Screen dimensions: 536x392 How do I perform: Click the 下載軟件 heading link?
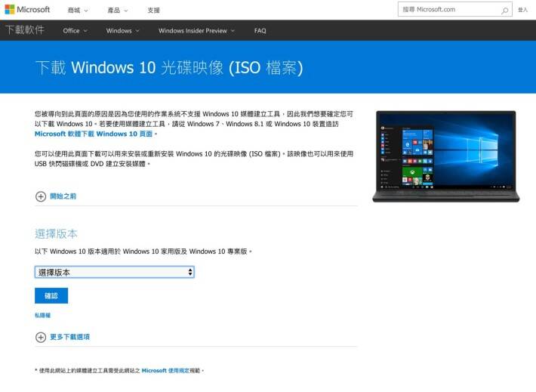25,30
